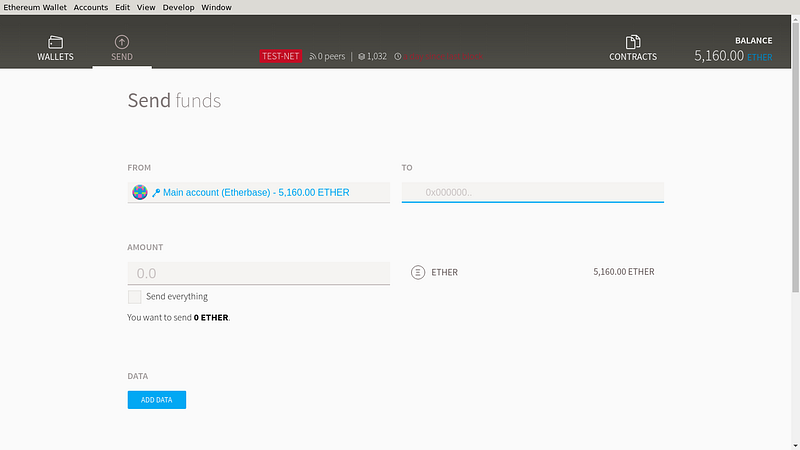Open the Window menu
Image resolution: width=800 pixels, height=450 pixels.
click(x=216, y=7)
